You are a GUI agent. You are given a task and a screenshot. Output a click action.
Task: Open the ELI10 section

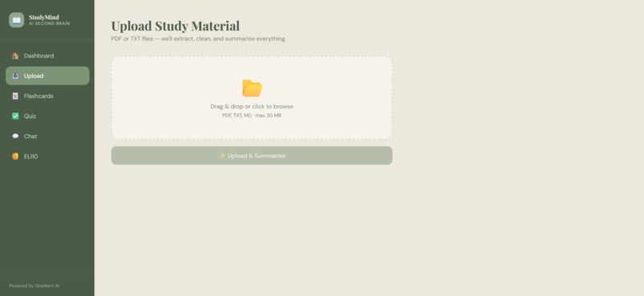pyautogui.click(x=47, y=156)
